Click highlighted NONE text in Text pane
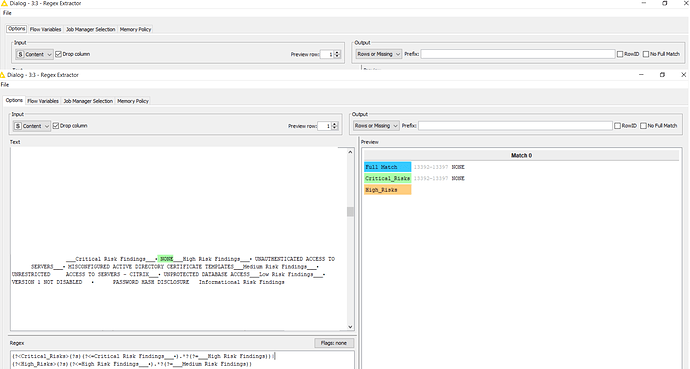Viewport: 690px width, 369px height. coord(166,259)
